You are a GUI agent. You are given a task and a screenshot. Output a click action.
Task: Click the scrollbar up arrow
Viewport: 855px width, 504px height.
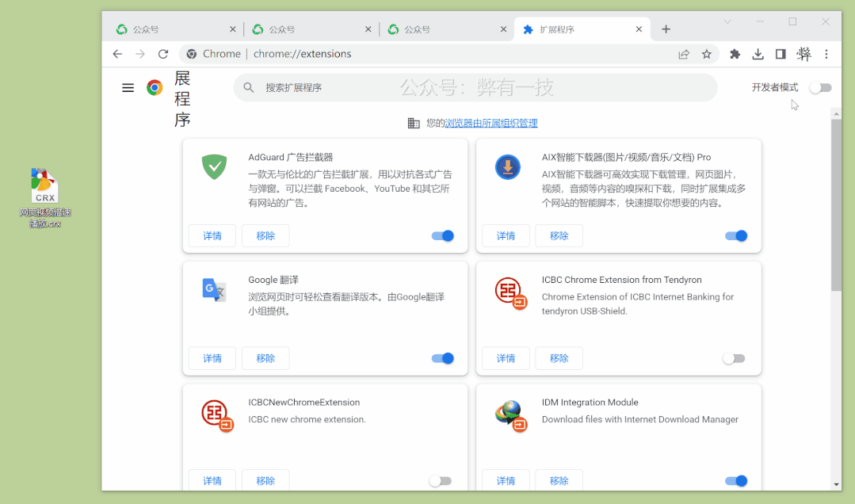pyautogui.click(x=837, y=114)
